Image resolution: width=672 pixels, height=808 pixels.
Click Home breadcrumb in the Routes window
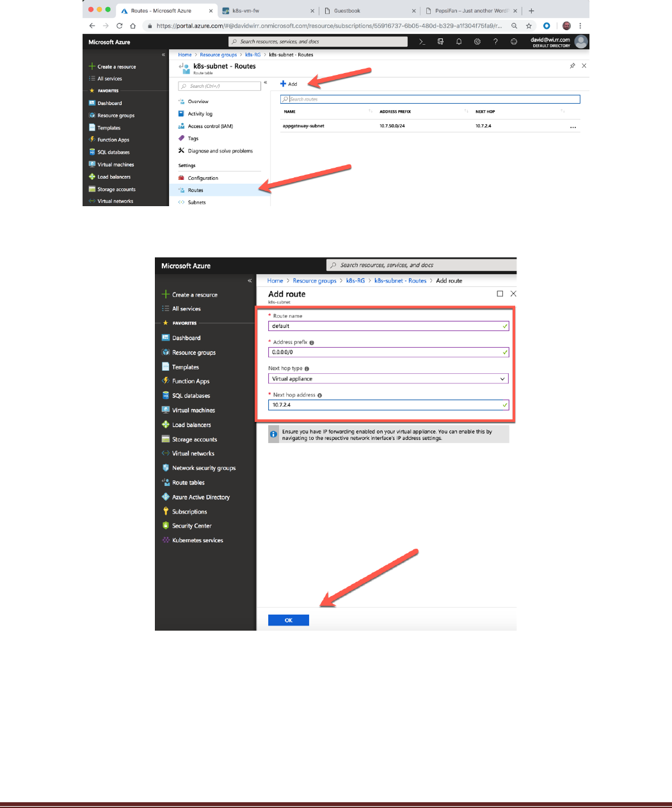(184, 55)
